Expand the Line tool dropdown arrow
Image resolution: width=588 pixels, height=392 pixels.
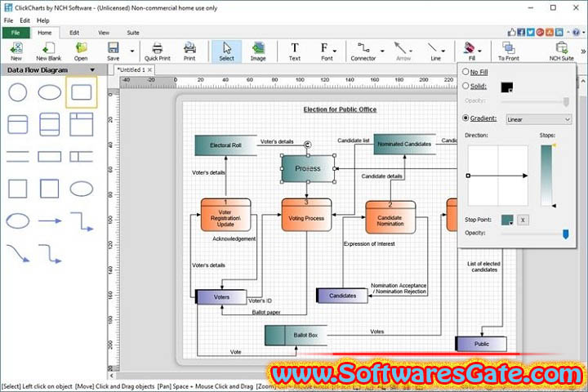443,51
